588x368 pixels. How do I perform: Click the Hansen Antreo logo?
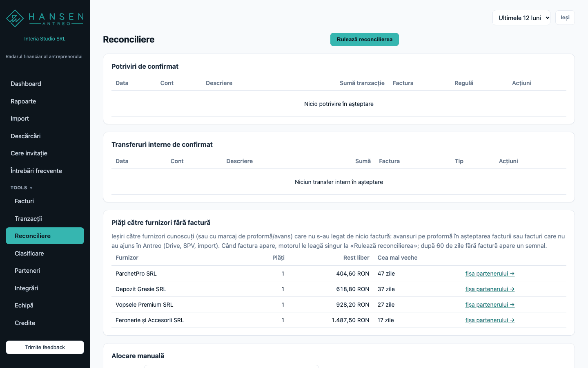pyautogui.click(x=45, y=18)
